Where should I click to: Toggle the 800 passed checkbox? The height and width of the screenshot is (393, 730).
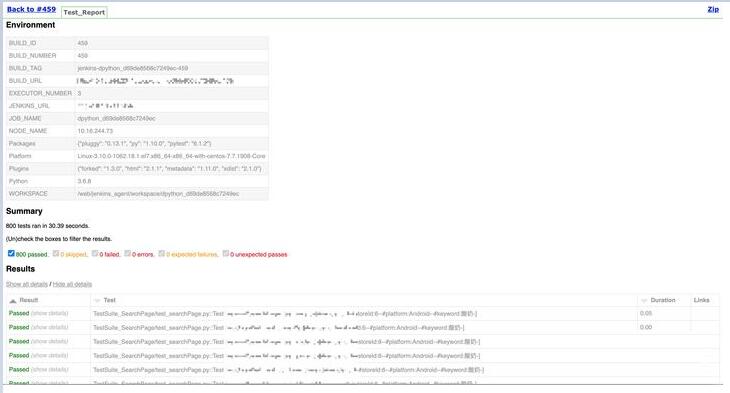(11, 253)
